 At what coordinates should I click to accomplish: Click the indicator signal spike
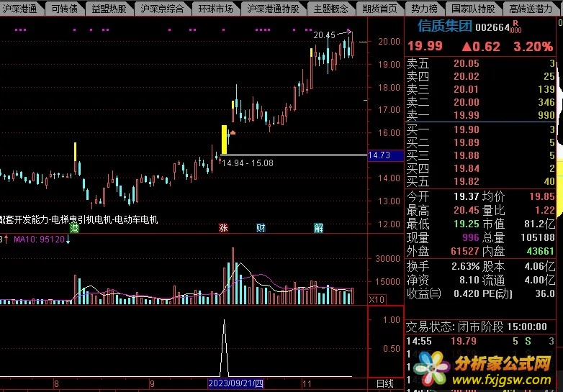tap(225, 348)
